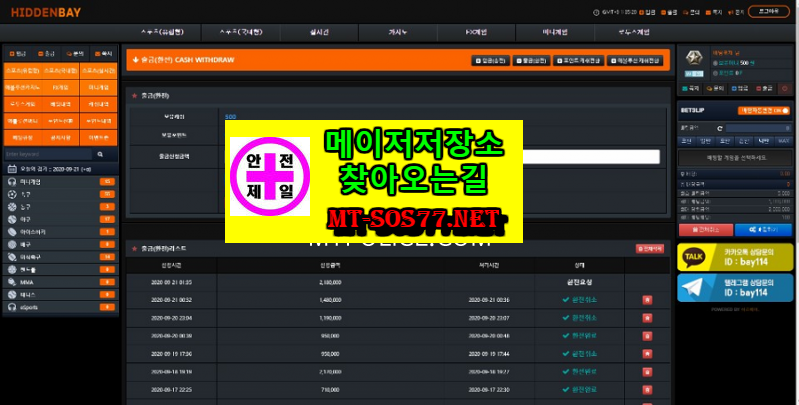Click the 1,480,000 amount cell
This screenshot has width=799, height=405.
330,300
